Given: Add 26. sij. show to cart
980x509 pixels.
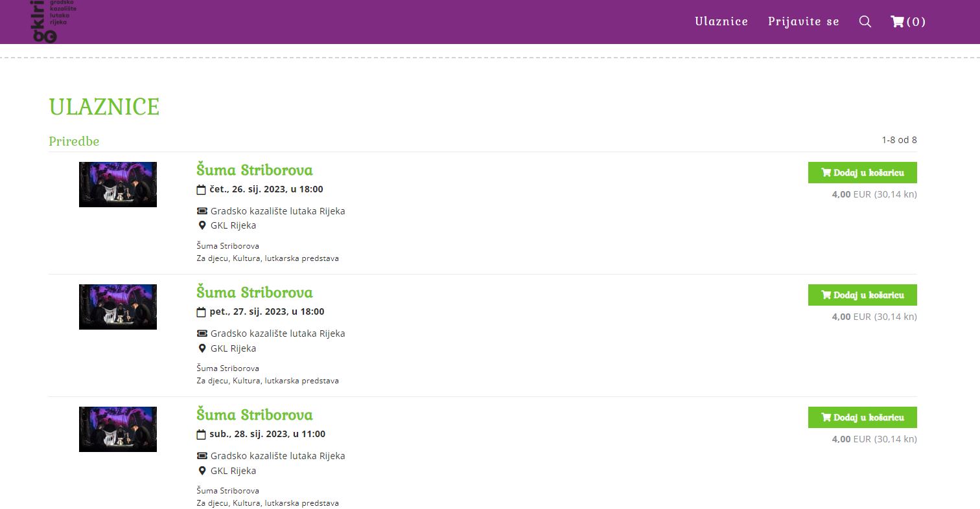Looking at the screenshot, I should click(862, 172).
